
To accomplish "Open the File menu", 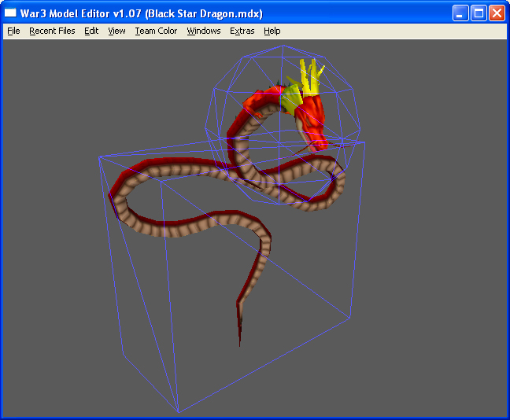I will [13, 31].
